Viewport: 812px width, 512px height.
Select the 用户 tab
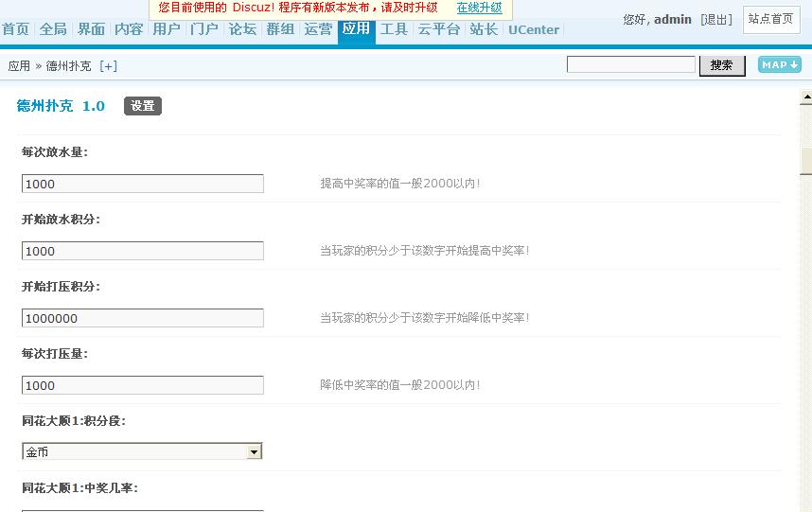167,29
